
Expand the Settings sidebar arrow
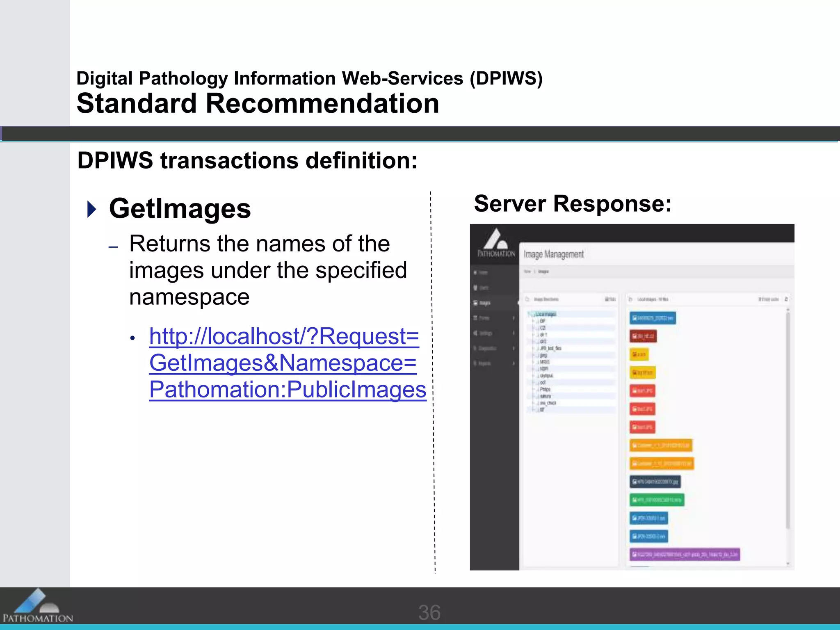coord(514,333)
